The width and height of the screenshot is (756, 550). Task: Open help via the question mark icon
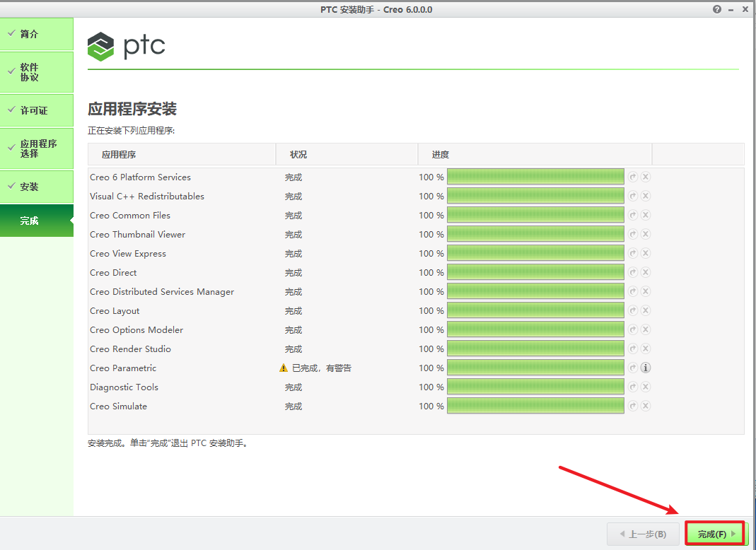[x=717, y=9]
